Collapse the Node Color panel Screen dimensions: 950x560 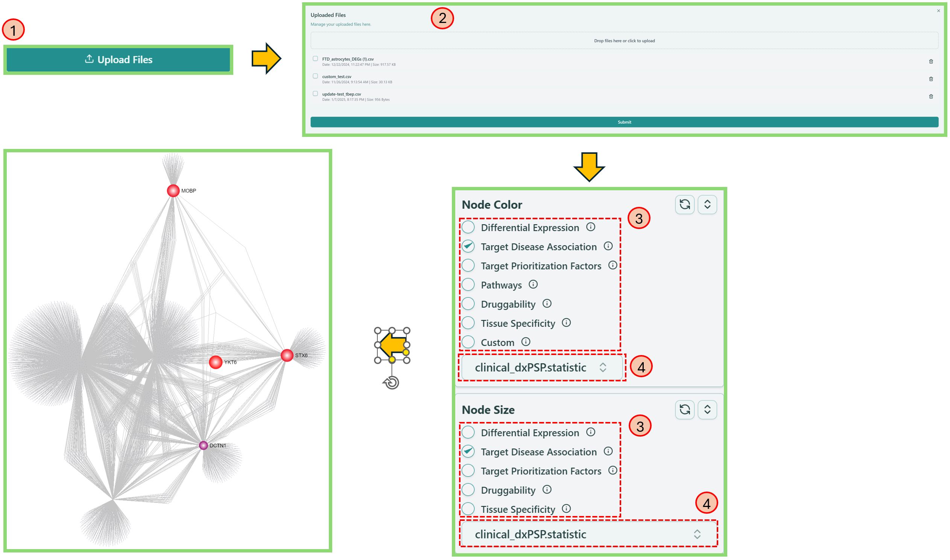click(x=707, y=205)
